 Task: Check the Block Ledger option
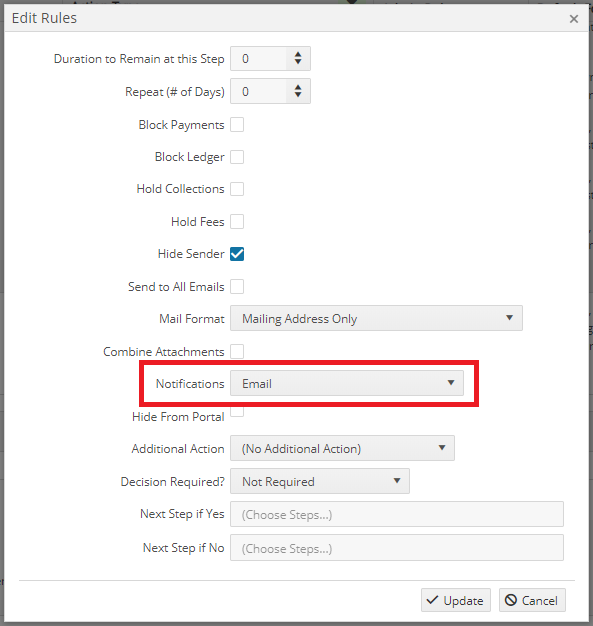[x=237, y=157]
